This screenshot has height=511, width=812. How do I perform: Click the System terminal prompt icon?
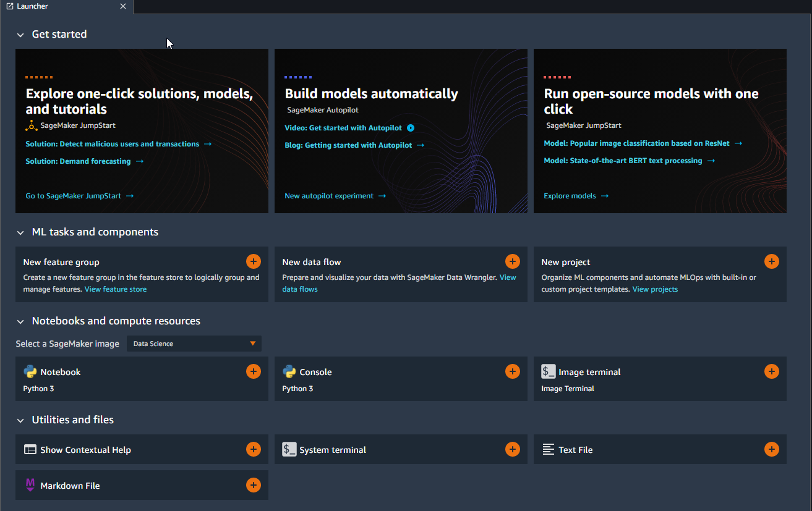coord(289,449)
